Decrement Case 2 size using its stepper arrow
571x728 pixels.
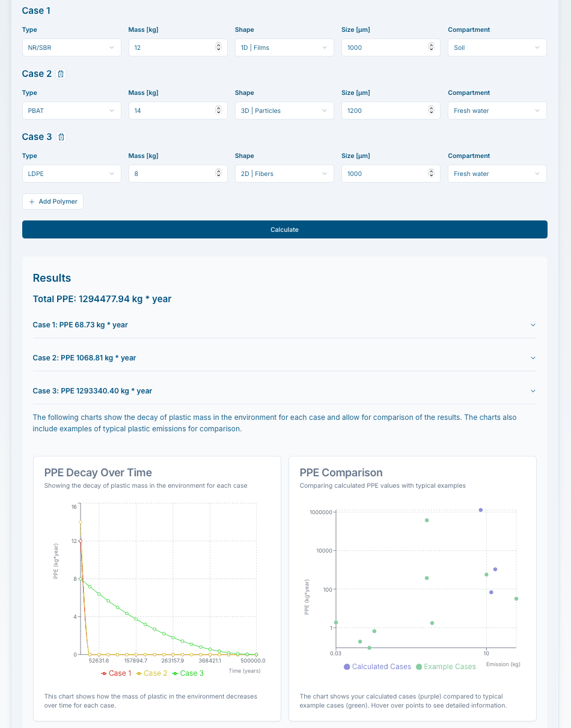coord(431,113)
